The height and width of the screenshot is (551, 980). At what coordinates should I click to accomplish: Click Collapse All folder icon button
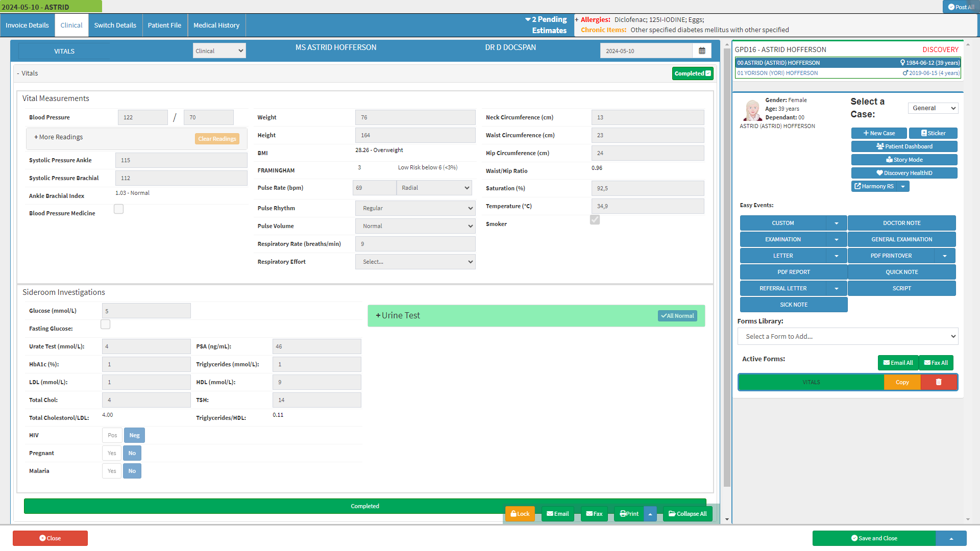(688, 514)
